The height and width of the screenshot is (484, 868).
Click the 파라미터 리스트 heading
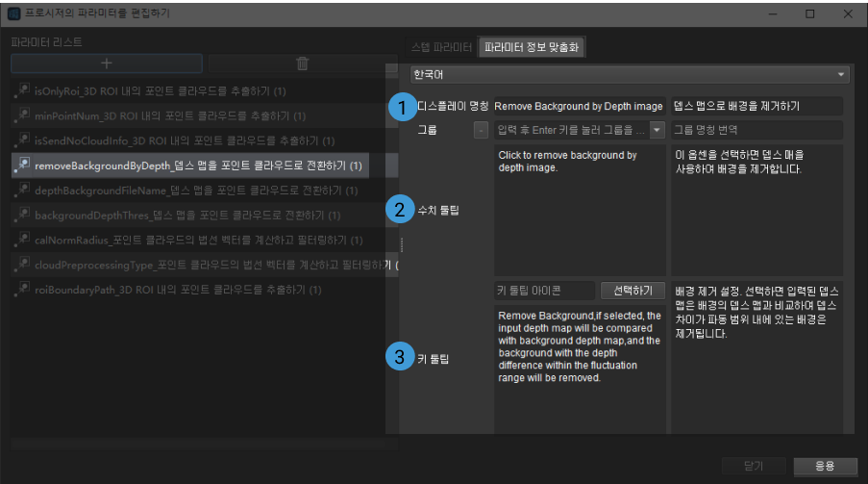click(46, 42)
